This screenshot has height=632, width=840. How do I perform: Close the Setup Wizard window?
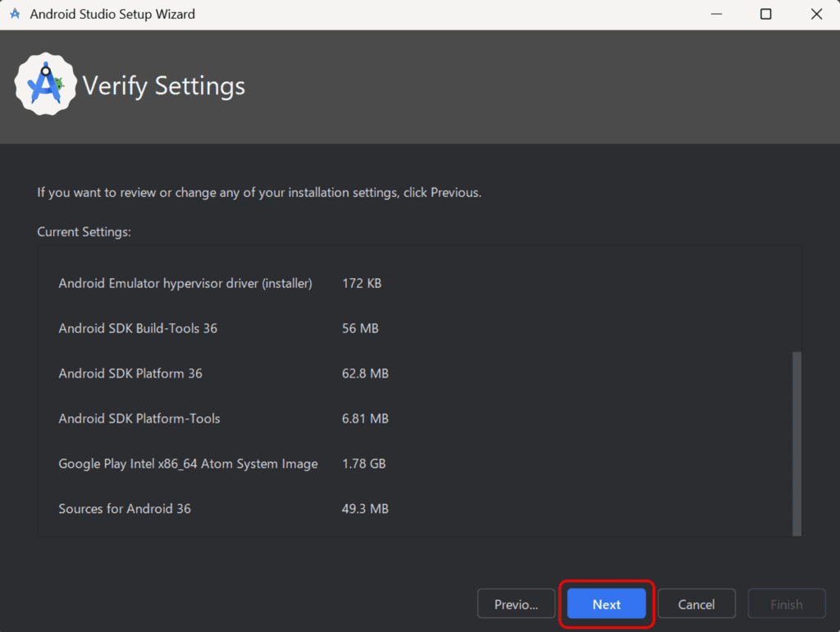[816, 14]
